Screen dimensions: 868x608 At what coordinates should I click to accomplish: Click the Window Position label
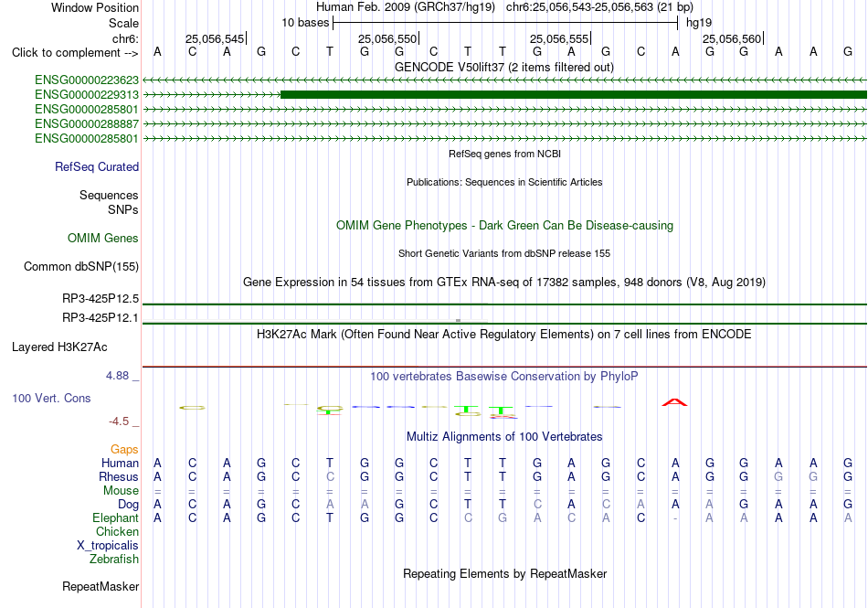[x=95, y=7]
